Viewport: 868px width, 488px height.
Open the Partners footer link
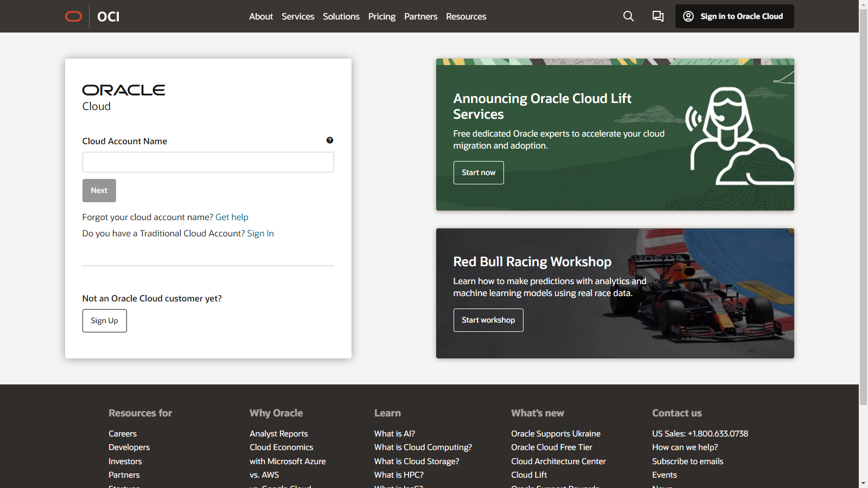point(124,475)
